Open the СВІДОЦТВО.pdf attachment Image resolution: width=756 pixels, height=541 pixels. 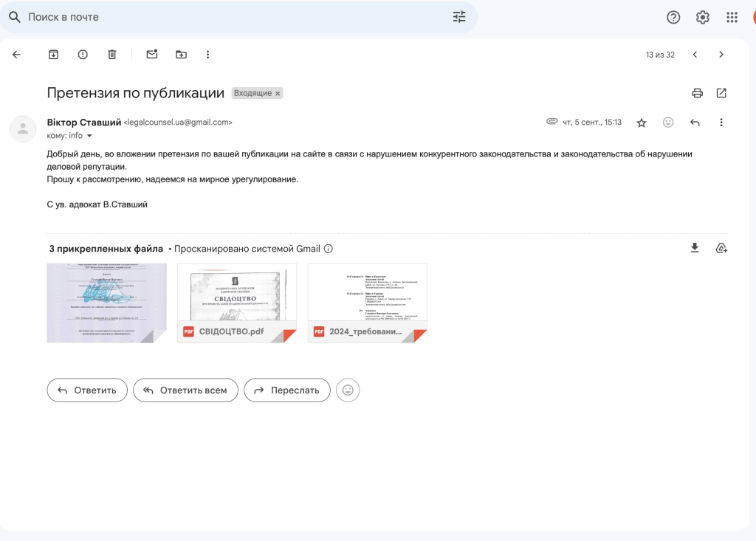(x=237, y=303)
